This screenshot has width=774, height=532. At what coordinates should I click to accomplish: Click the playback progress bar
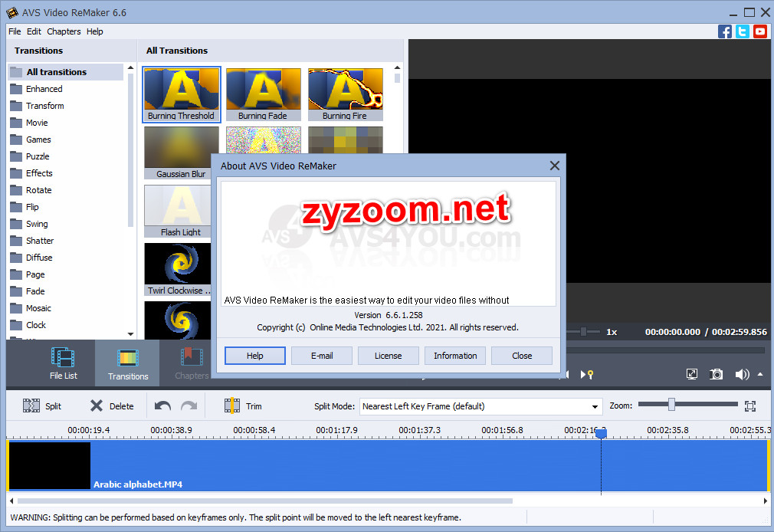click(665, 350)
